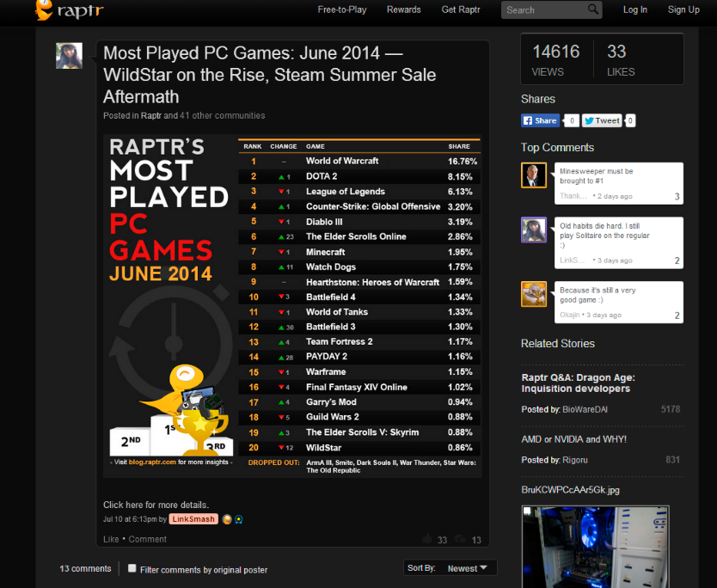
Task: Click the 33 Likes counter in the sidebar
Action: (x=621, y=60)
